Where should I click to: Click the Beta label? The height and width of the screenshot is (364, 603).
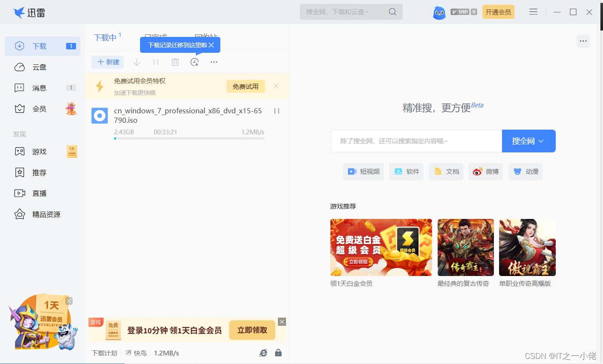(477, 105)
